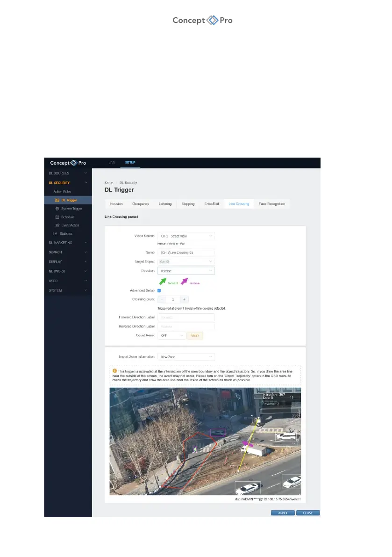Remove the Car tag from Target Object

pyautogui.click(x=167, y=261)
